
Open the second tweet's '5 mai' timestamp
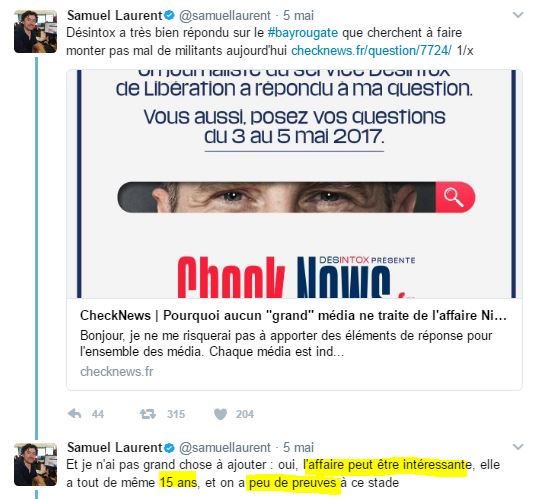[x=298, y=447]
